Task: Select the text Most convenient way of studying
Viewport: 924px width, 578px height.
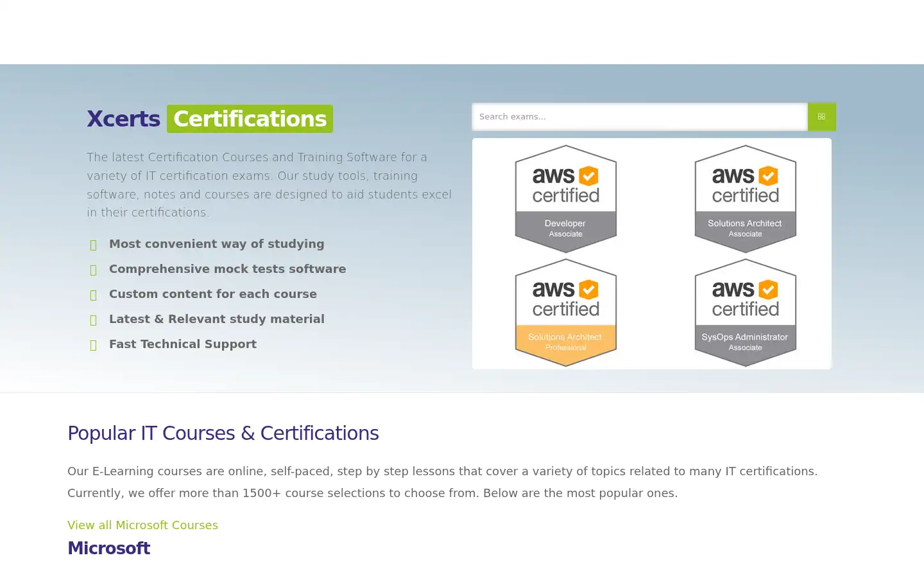Action: (x=217, y=244)
